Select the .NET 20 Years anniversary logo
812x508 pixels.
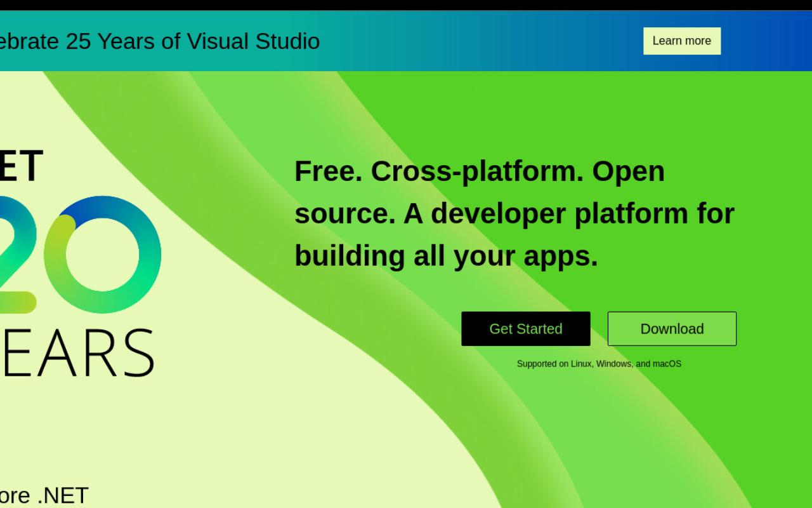click(79, 263)
